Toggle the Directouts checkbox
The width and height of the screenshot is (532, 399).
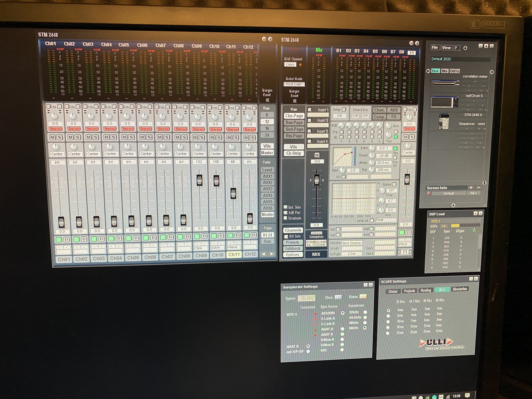pos(286,218)
